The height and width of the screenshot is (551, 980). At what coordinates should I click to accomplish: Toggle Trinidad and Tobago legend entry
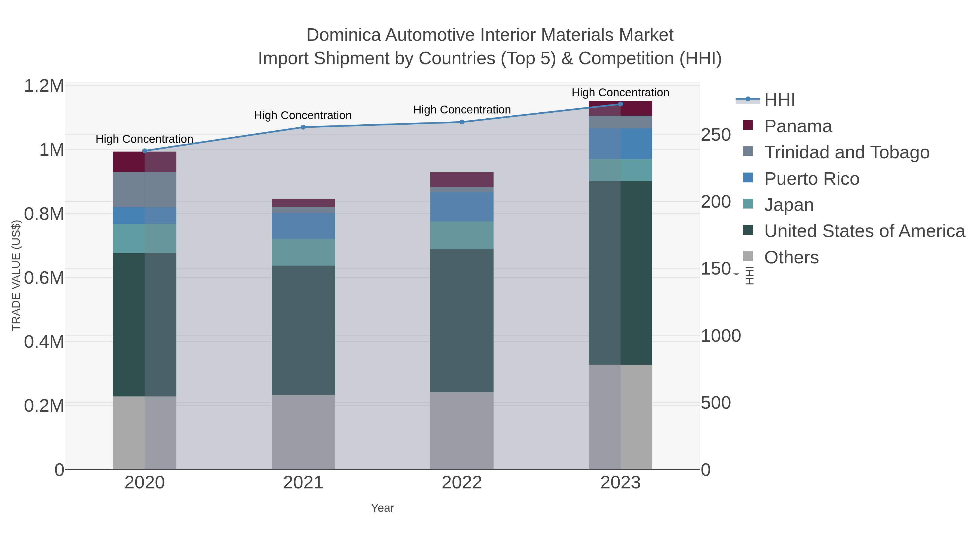point(836,152)
